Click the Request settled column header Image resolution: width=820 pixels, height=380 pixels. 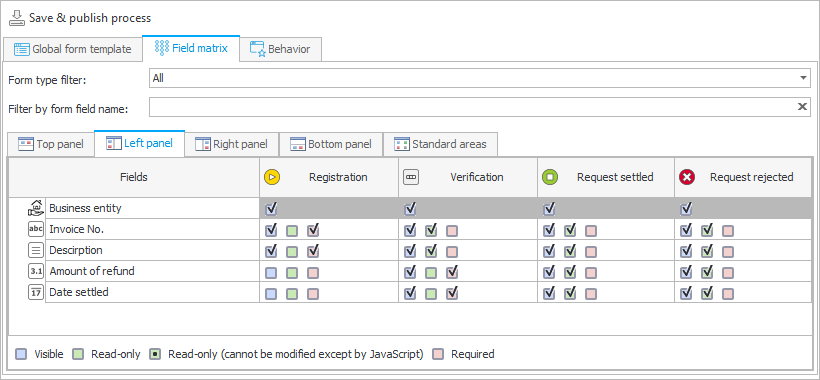tap(606, 177)
